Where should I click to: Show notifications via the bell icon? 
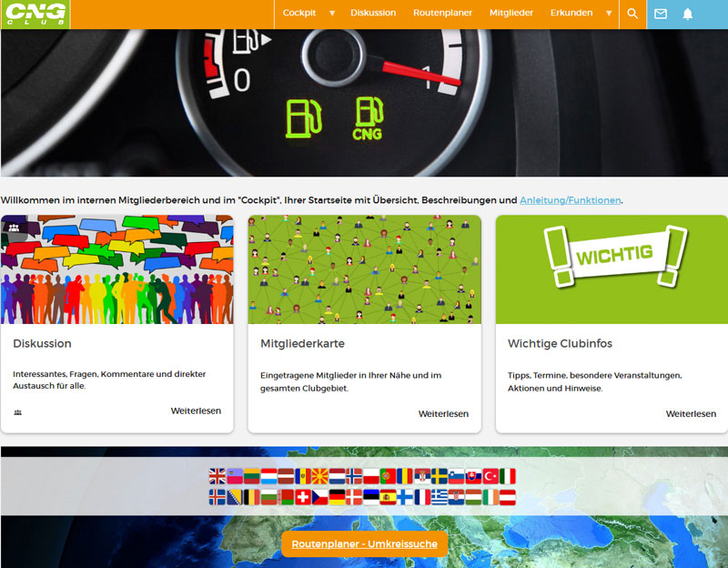click(688, 14)
